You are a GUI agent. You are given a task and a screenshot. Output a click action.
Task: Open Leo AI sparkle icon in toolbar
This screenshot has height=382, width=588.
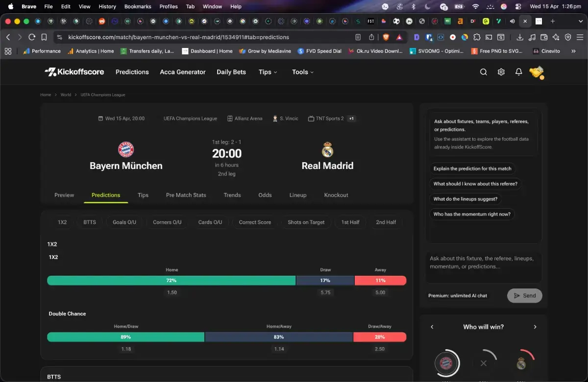[556, 37]
